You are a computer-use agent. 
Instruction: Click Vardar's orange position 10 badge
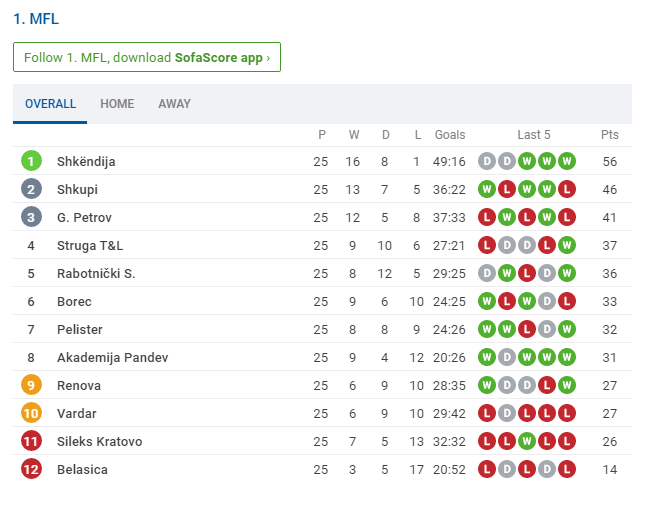[31, 413]
